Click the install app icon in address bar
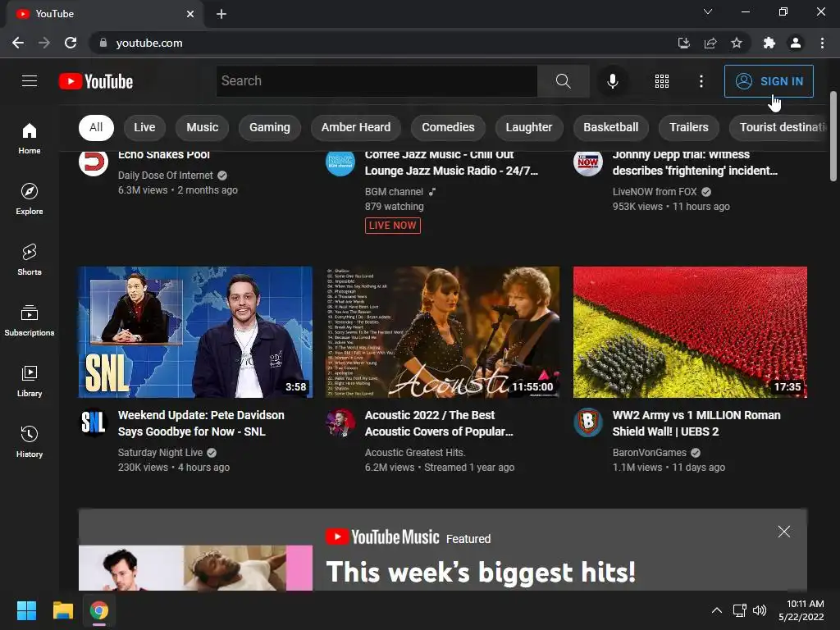This screenshot has width=840, height=630. [683, 43]
